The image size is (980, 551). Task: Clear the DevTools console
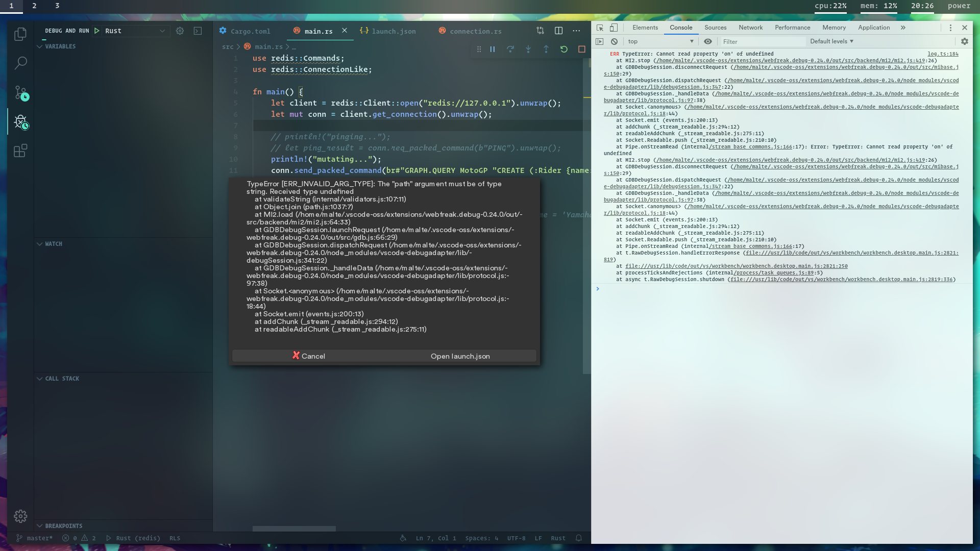click(x=614, y=42)
